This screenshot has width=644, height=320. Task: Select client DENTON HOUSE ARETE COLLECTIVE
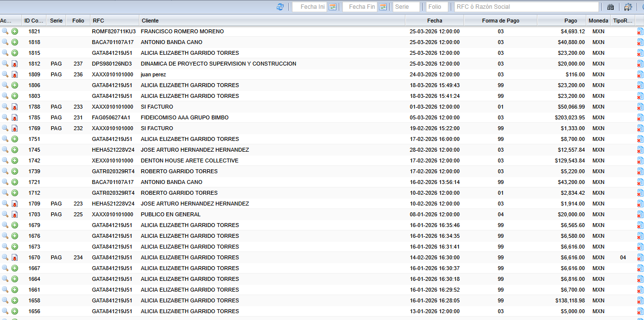(x=190, y=160)
